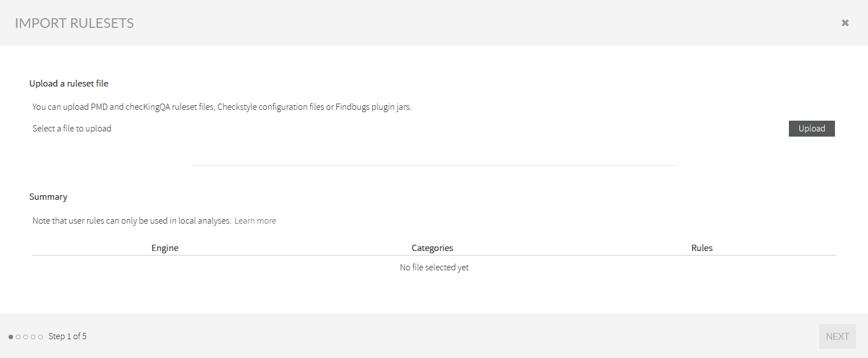Image resolution: width=868 pixels, height=358 pixels.
Task: Select the second step indicator dot
Action: click(18, 336)
